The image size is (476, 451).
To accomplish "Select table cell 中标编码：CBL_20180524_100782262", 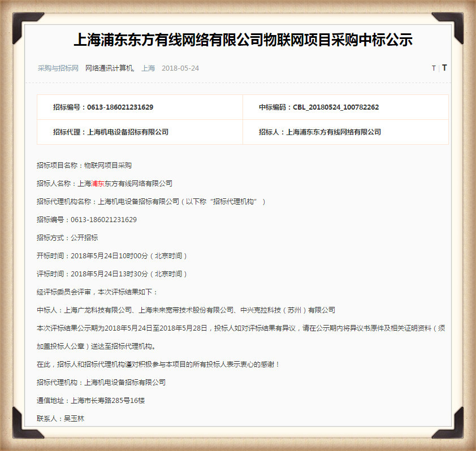I will tap(345, 107).
